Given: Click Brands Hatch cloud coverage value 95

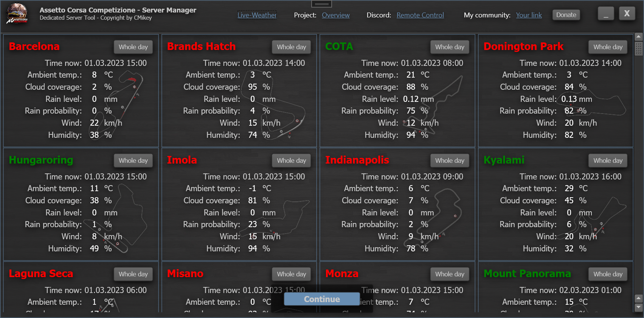Looking at the screenshot, I should coord(252,87).
